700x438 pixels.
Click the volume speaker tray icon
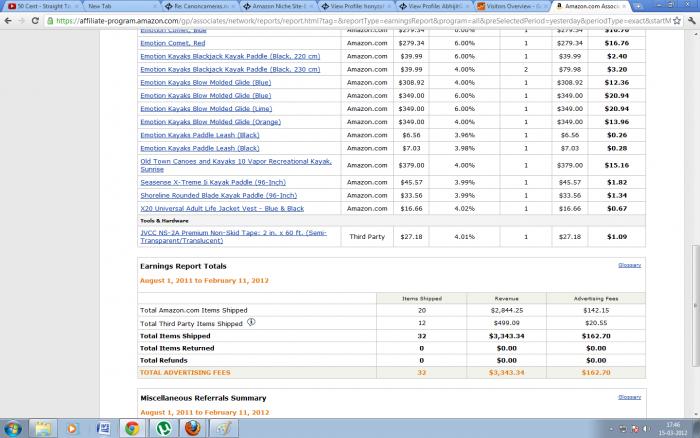(x=646, y=429)
